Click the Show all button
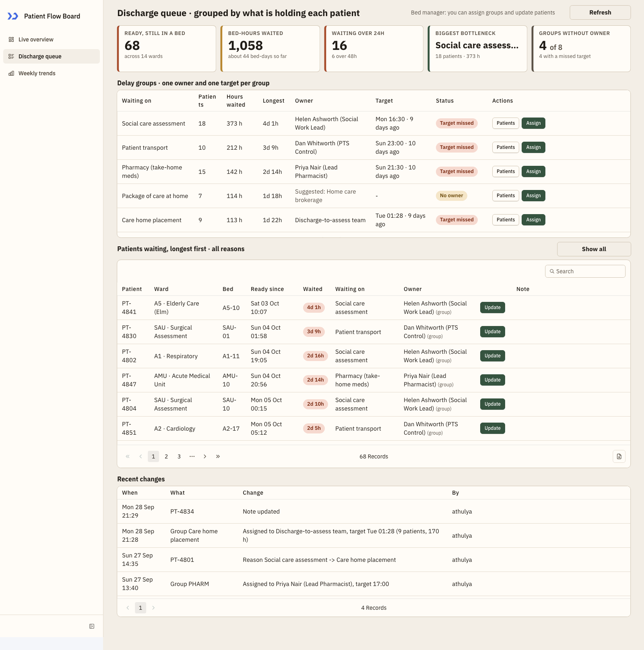The width and height of the screenshot is (644, 650). (594, 249)
